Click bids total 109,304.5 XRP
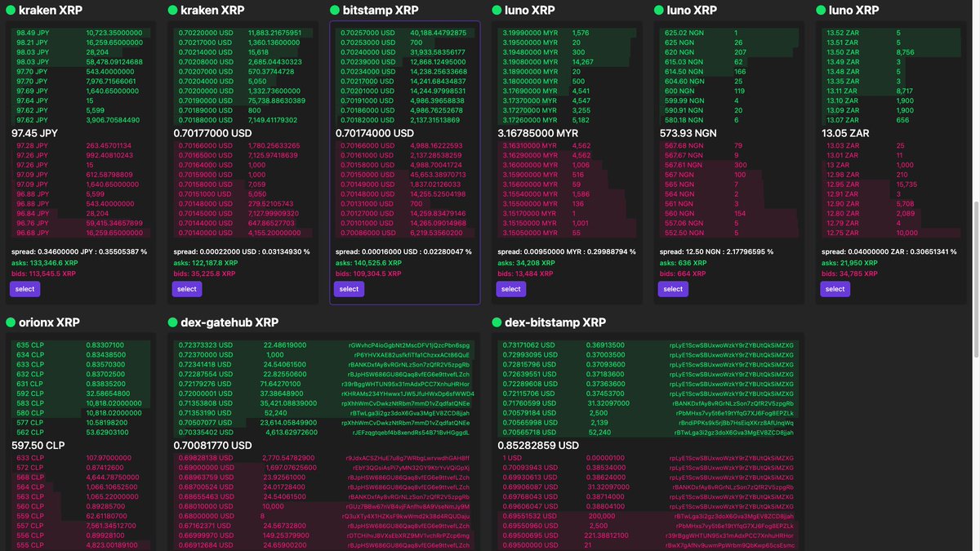The height and width of the screenshot is (551, 980). click(x=367, y=273)
